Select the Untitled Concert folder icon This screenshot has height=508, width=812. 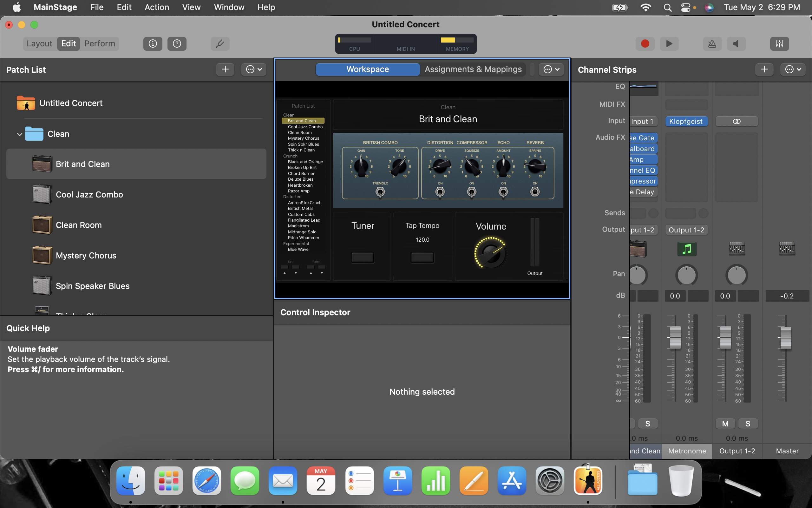[x=26, y=103]
